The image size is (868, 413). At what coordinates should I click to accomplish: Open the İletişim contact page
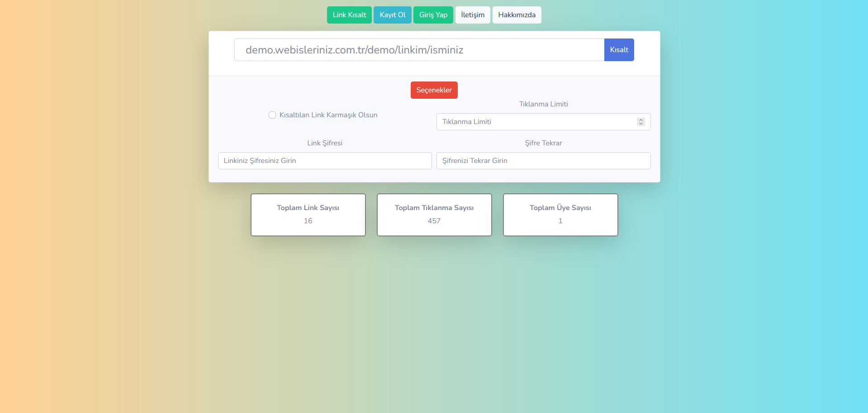pos(472,15)
